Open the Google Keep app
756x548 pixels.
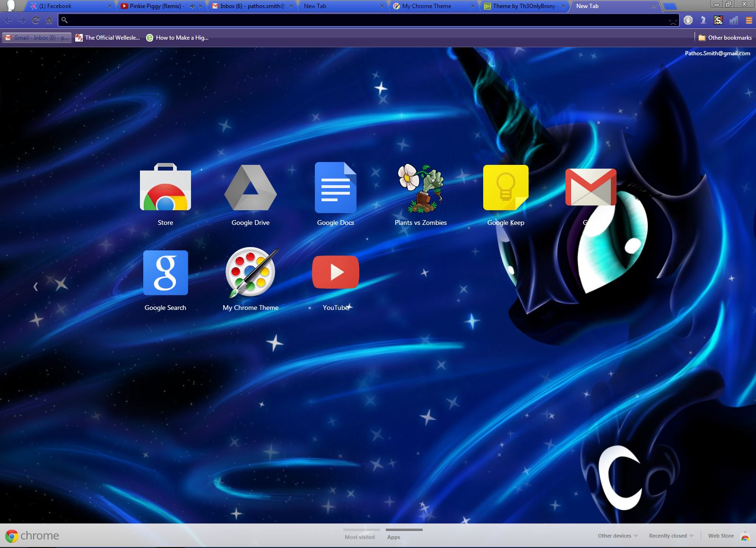coord(506,188)
